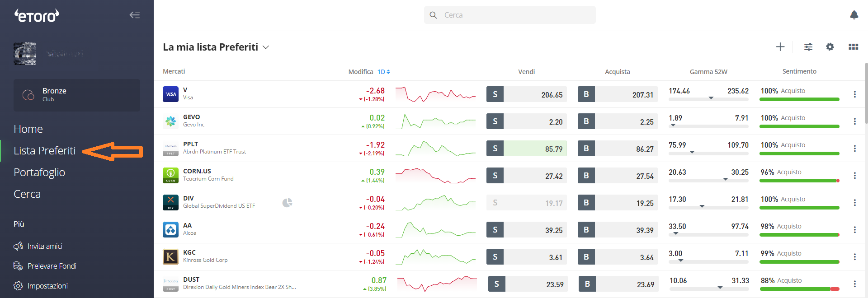This screenshot has height=298, width=868.
Task: Open Visa price sparkline chart
Action: [435, 94]
